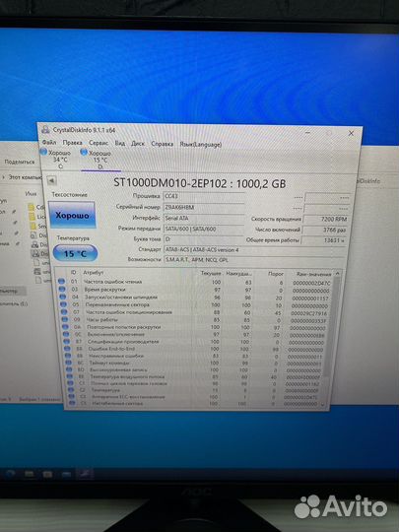Open the Диск menu
The image size is (399, 532).
coord(138,144)
